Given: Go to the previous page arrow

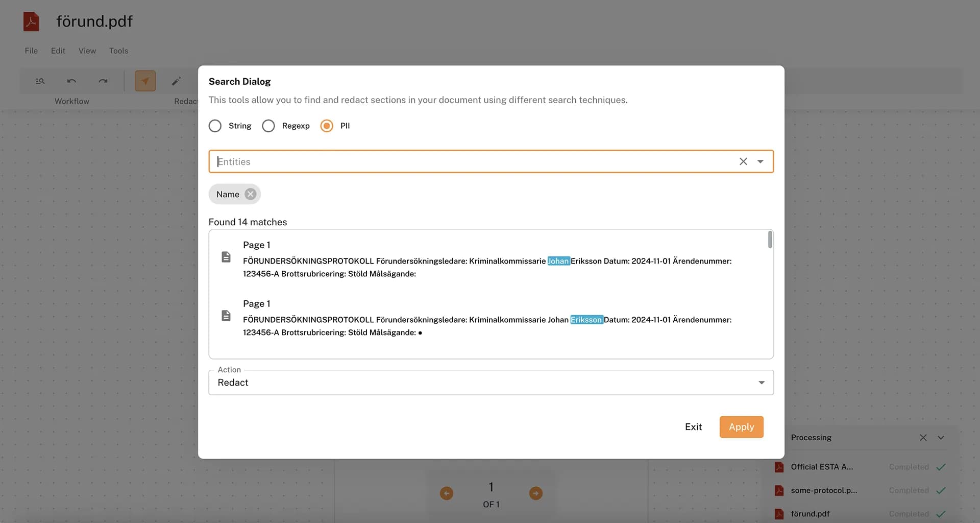Looking at the screenshot, I should click(447, 493).
